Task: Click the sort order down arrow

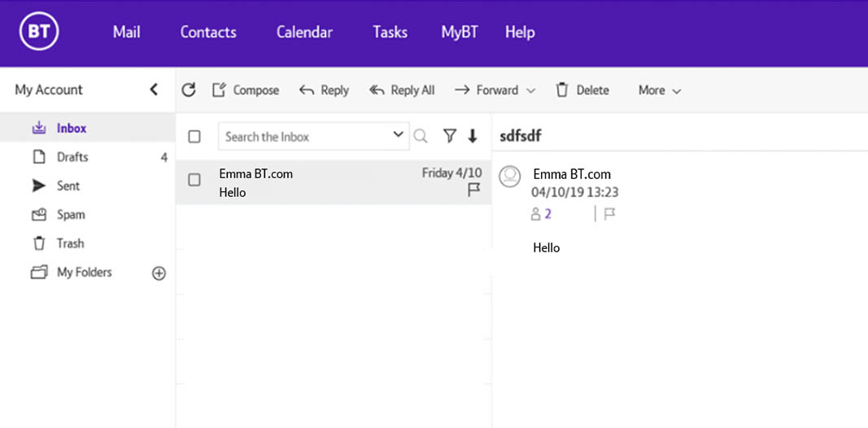Action: 473,137
